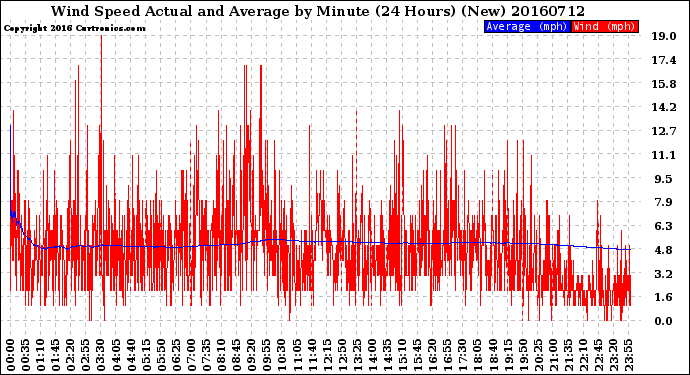Click the 17:30 time axis label
690x375 pixels.
click(462, 355)
